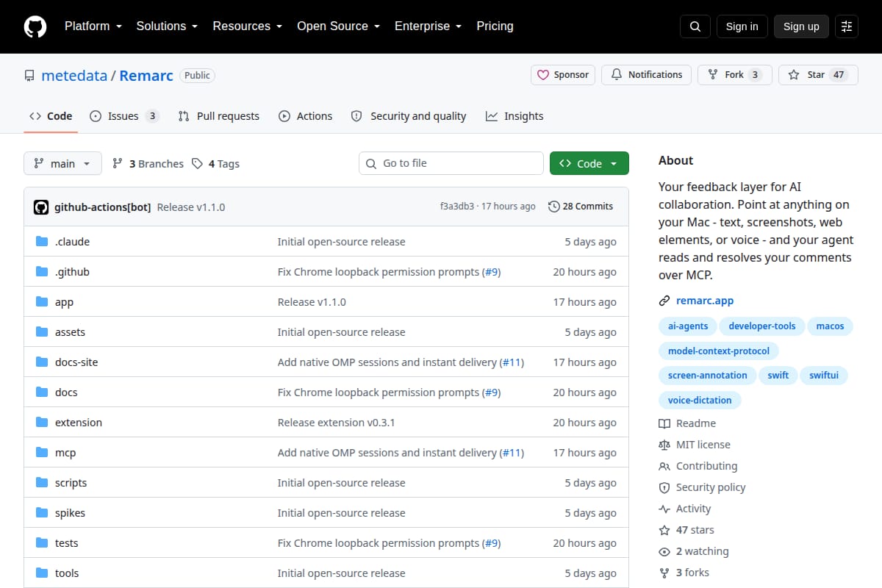The width and height of the screenshot is (882, 588).
Task: Expand the Platform menu
Action: coord(93,26)
